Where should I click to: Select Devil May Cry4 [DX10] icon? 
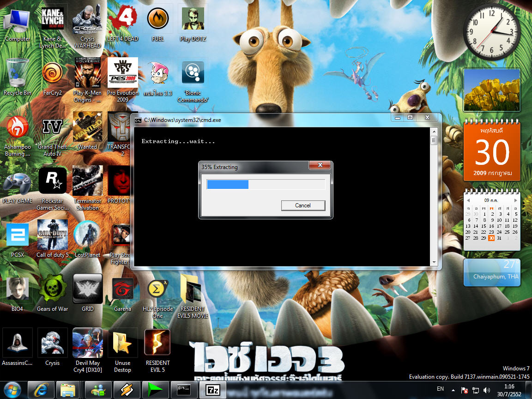87,350
